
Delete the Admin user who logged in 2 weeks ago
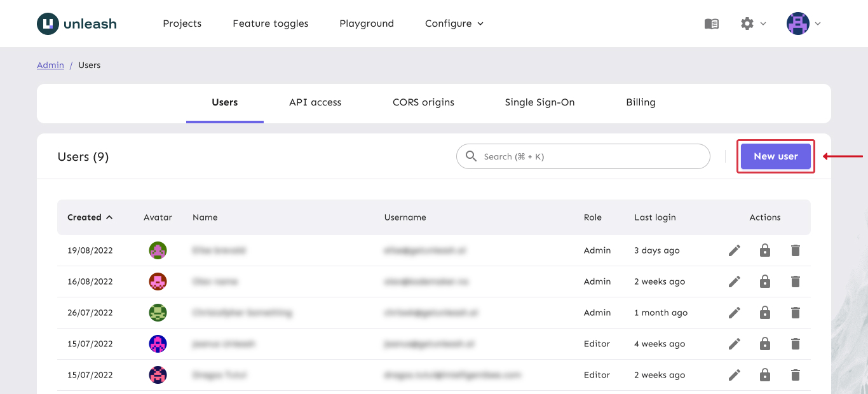click(x=795, y=282)
